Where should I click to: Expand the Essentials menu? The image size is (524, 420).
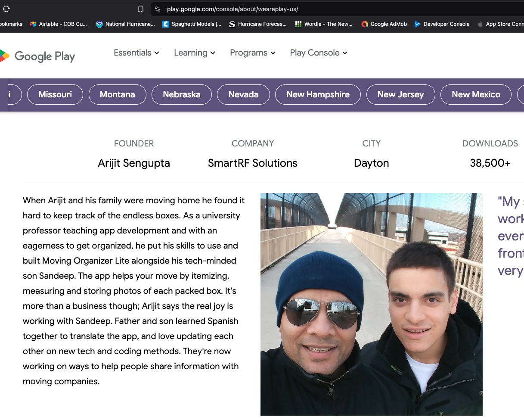click(x=136, y=53)
